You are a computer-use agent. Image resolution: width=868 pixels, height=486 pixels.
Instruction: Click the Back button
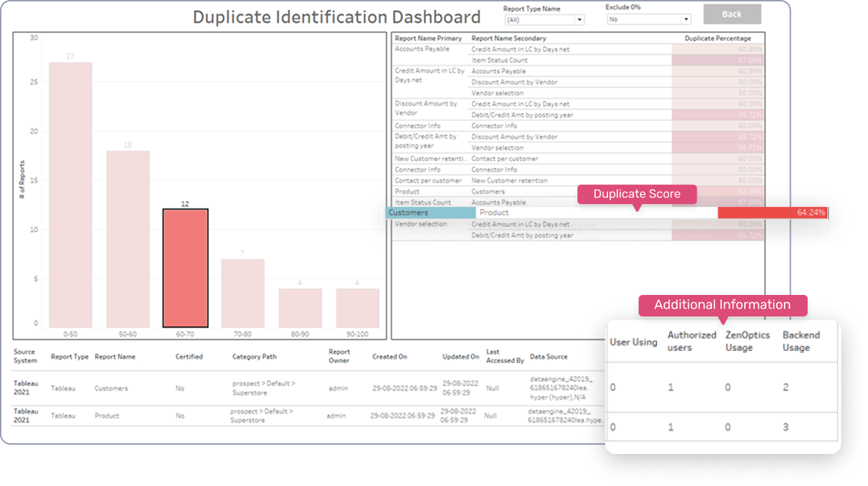(x=732, y=14)
